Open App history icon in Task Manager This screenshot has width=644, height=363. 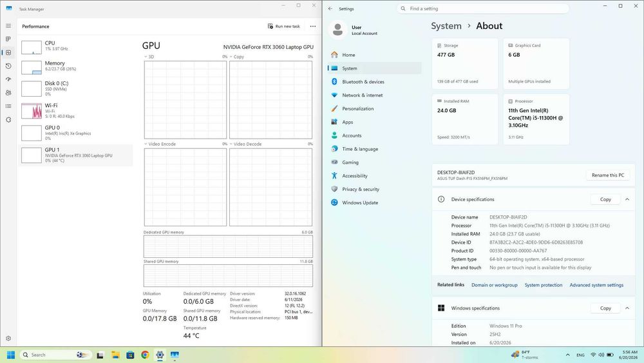pyautogui.click(x=8, y=66)
